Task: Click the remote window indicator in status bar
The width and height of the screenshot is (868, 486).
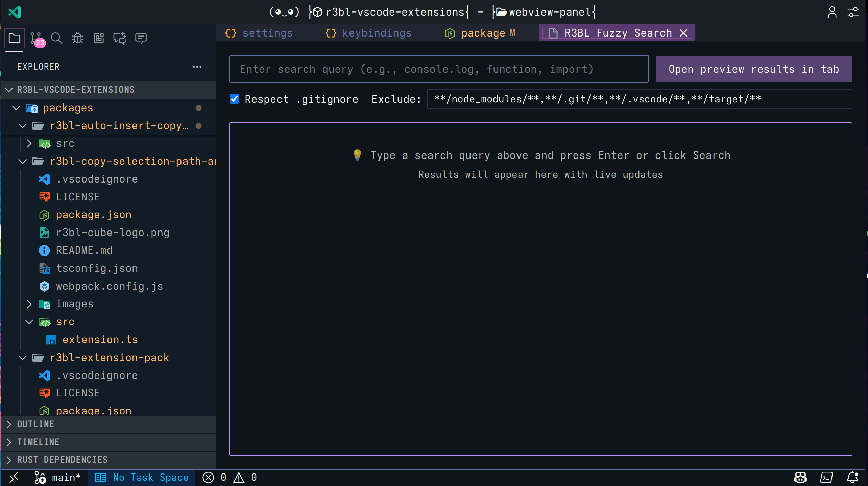Action: pyautogui.click(x=14, y=477)
